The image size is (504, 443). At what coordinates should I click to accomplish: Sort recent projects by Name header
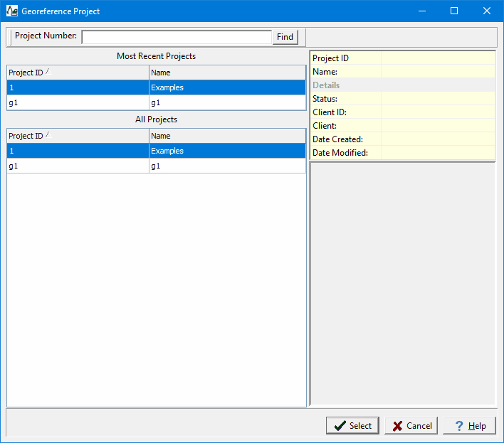click(226, 73)
